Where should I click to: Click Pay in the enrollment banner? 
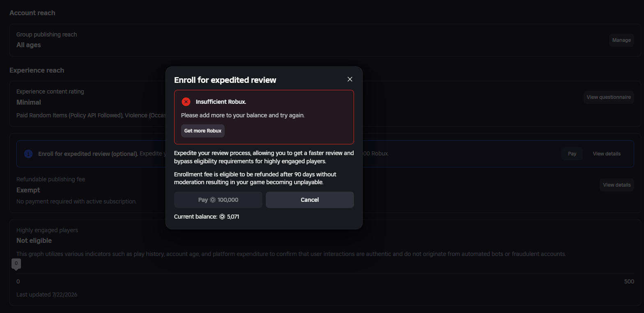tap(572, 154)
